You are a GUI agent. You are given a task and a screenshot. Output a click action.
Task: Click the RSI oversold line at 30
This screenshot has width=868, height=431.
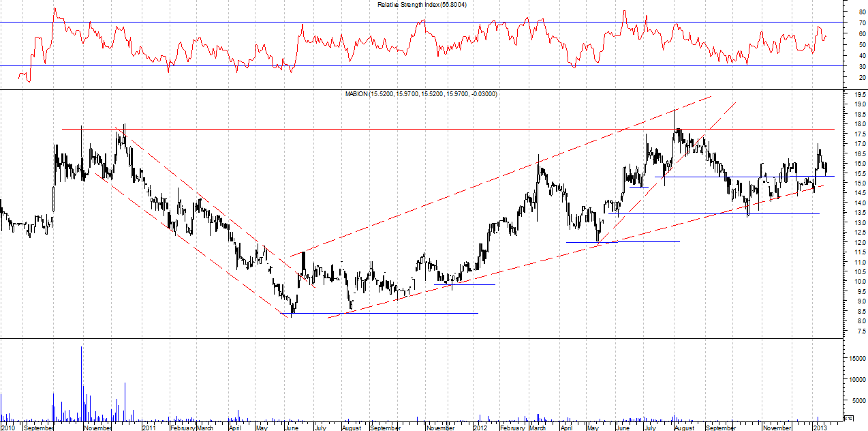click(409, 66)
